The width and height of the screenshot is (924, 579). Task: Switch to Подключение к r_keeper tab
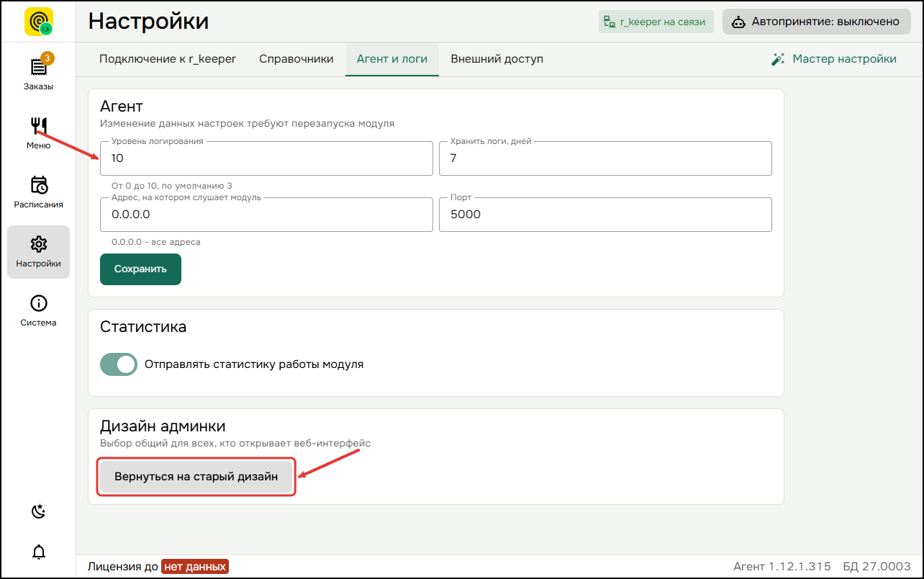coord(168,59)
